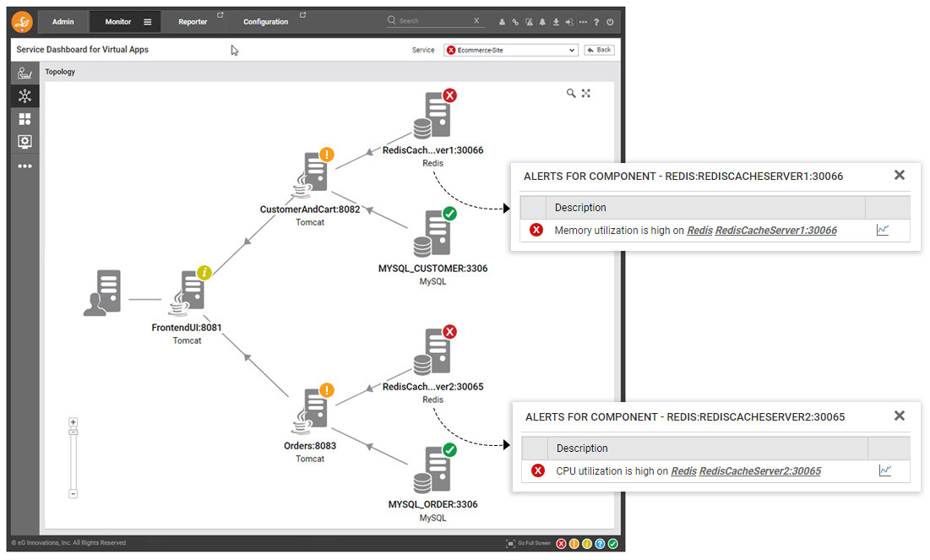The height and width of the screenshot is (560, 930).
Task: Open the Monitor tab
Action: (x=118, y=22)
